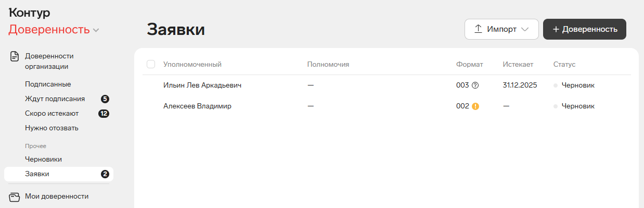
Task: Create new with + Доверенность button
Action: click(x=585, y=29)
